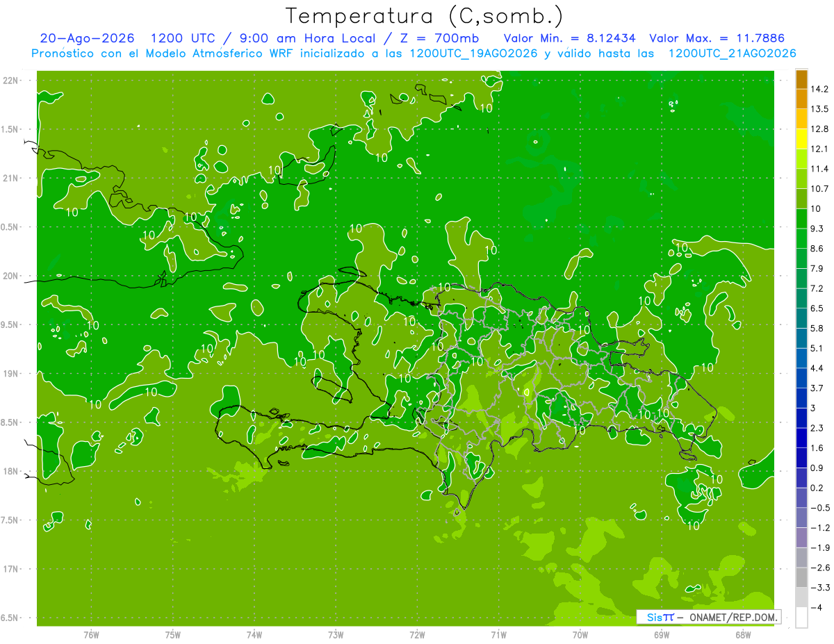Click the "71W" longitude label

point(498,635)
